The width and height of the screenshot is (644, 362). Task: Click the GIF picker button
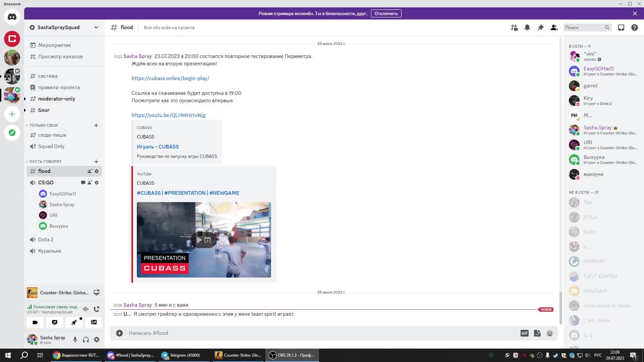524,333
